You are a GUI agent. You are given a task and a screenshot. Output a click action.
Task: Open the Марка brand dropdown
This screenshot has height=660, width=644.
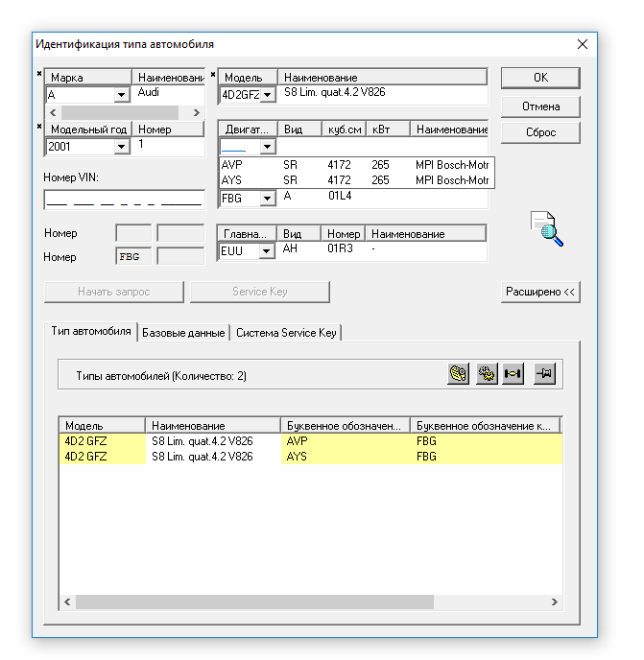[x=122, y=95]
